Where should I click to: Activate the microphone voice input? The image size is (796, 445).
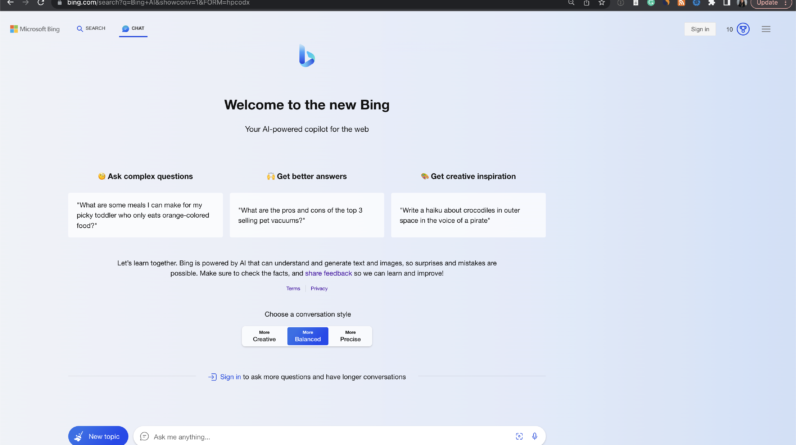click(x=534, y=436)
